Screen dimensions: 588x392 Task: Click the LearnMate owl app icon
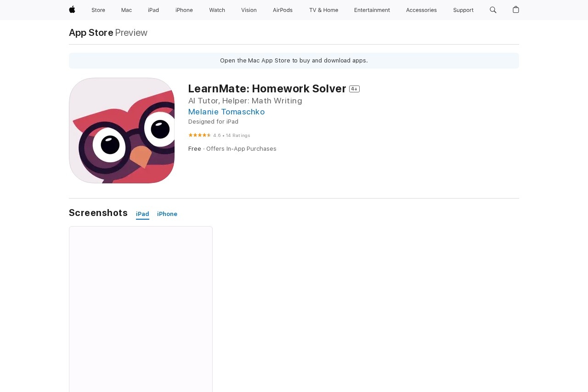coord(122,131)
